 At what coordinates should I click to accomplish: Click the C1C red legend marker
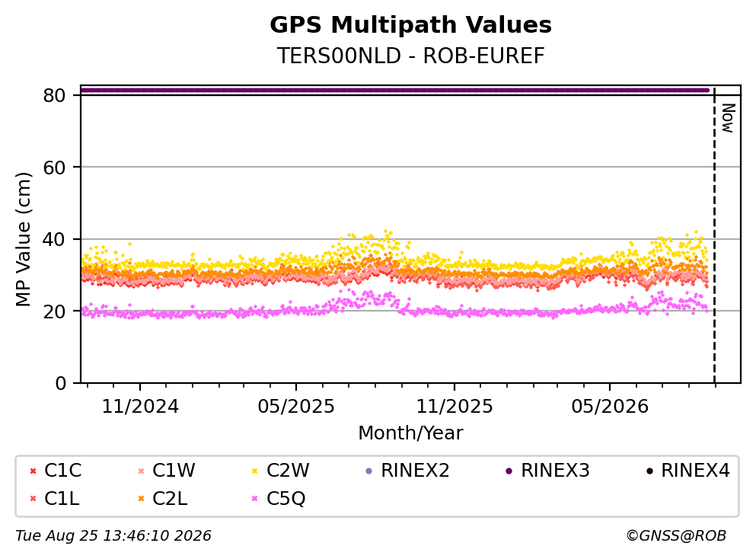(33, 471)
